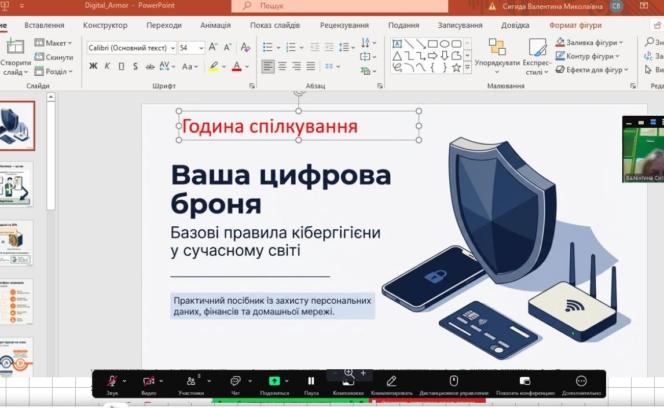Expand the font name dropdown Calibri
Image resolution: width=664 pixels, height=408 pixels.
point(171,47)
